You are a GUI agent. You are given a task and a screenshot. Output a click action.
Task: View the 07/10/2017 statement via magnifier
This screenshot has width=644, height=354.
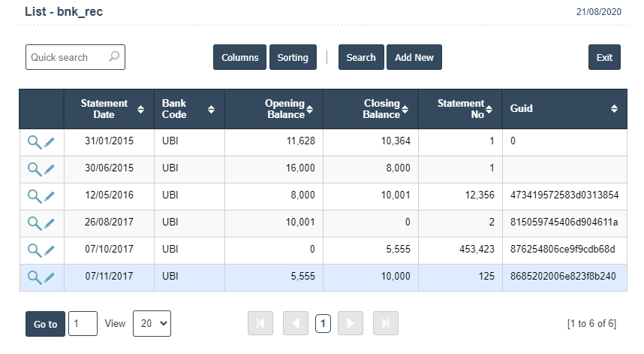click(x=34, y=251)
